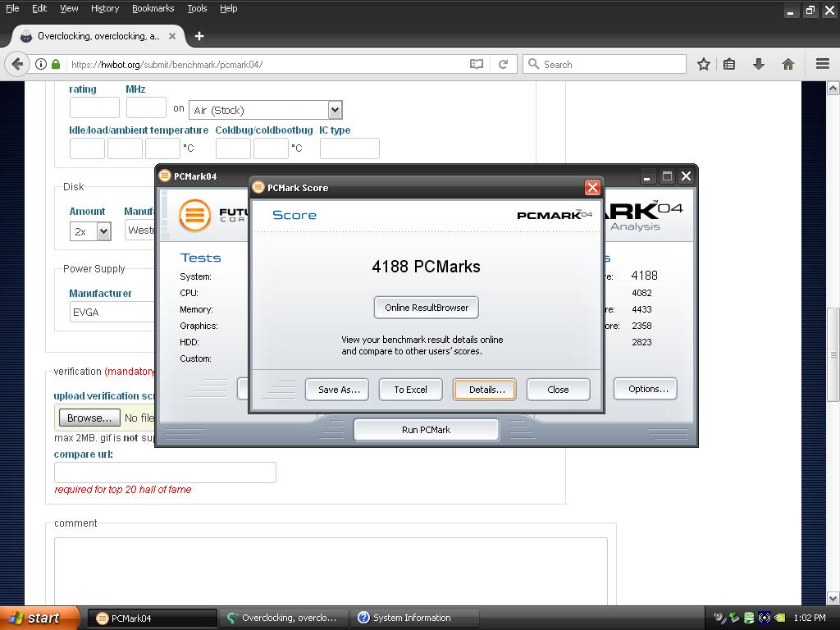Click the taskbar clock 1:02 PM
This screenshot has width=840, height=630.
(810, 618)
